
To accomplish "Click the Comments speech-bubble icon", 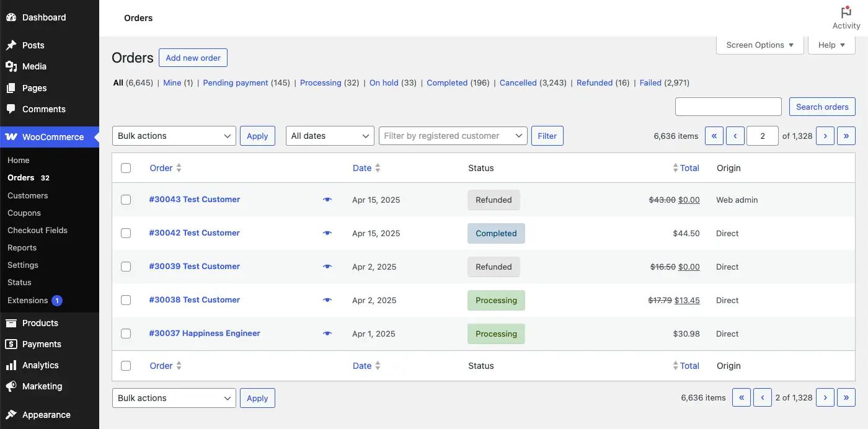I will tap(11, 109).
